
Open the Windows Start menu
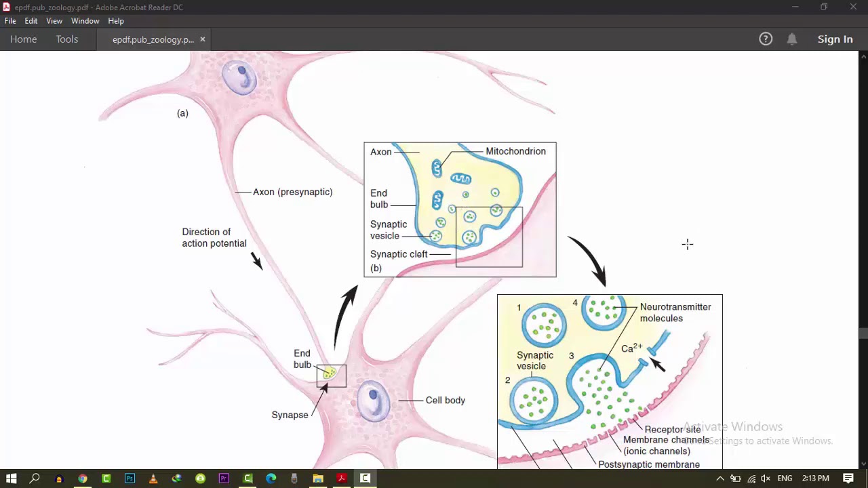pos(12,479)
